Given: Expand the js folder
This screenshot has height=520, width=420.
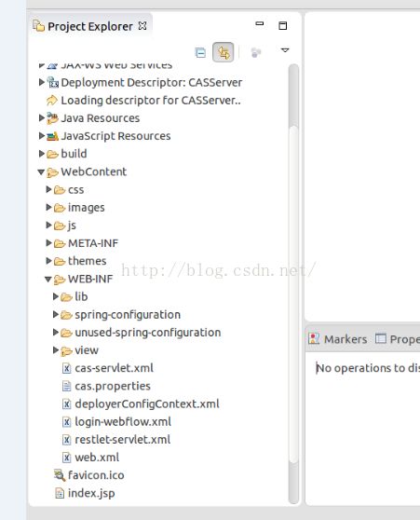Looking at the screenshot, I should pyautogui.click(x=48, y=226).
